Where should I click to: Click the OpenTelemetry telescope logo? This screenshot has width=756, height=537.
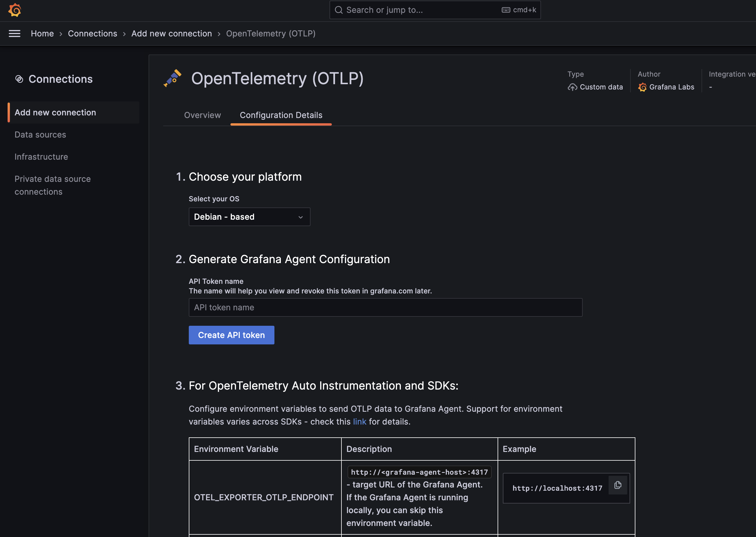pyautogui.click(x=172, y=78)
